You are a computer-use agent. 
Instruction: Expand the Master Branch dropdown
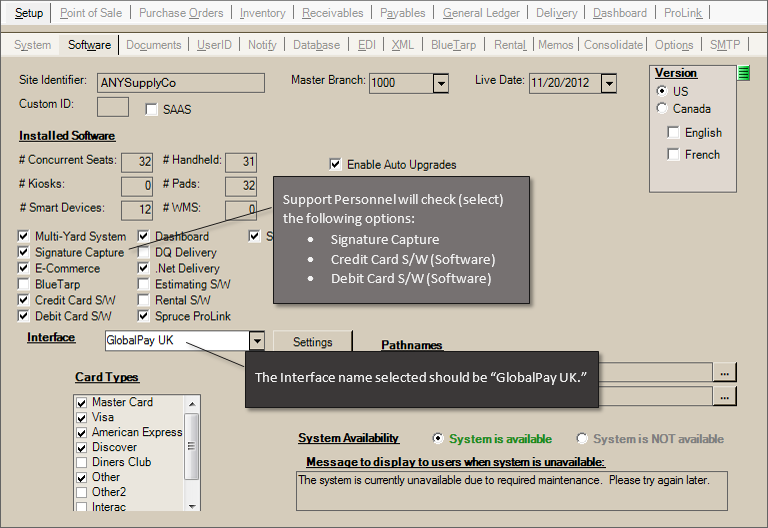(x=441, y=83)
